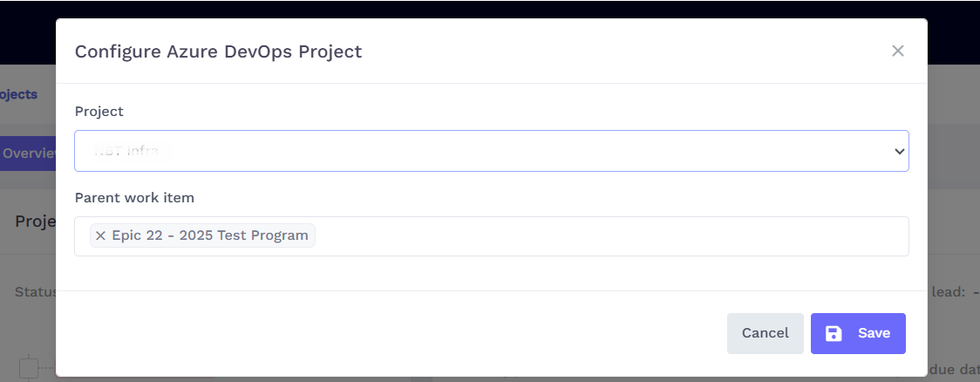Switch to the Overview tab behind dialog
Image resolution: width=980 pixels, height=382 pixels.
pyautogui.click(x=28, y=153)
